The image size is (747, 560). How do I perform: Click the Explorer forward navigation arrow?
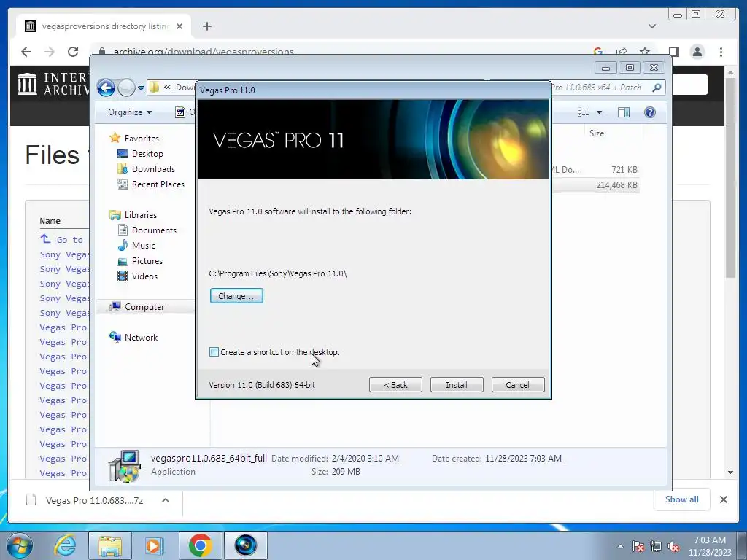point(126,87)
